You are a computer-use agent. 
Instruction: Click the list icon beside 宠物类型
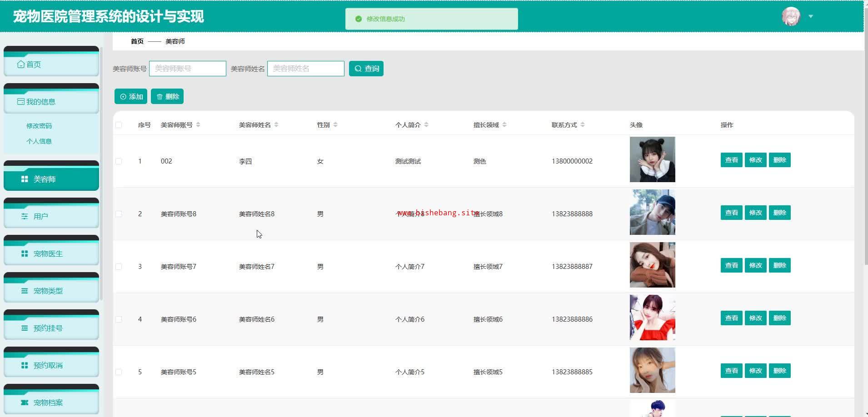(x=25, y=291)
